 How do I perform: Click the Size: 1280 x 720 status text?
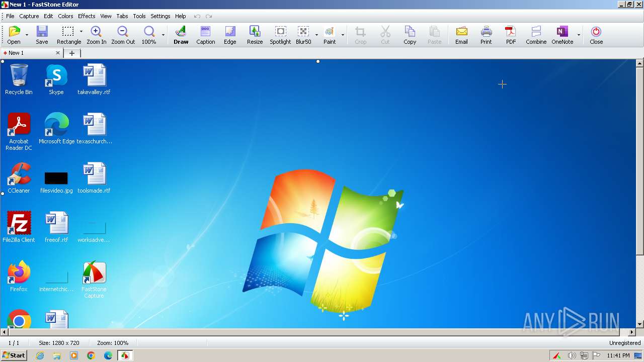tap(59, 343)
